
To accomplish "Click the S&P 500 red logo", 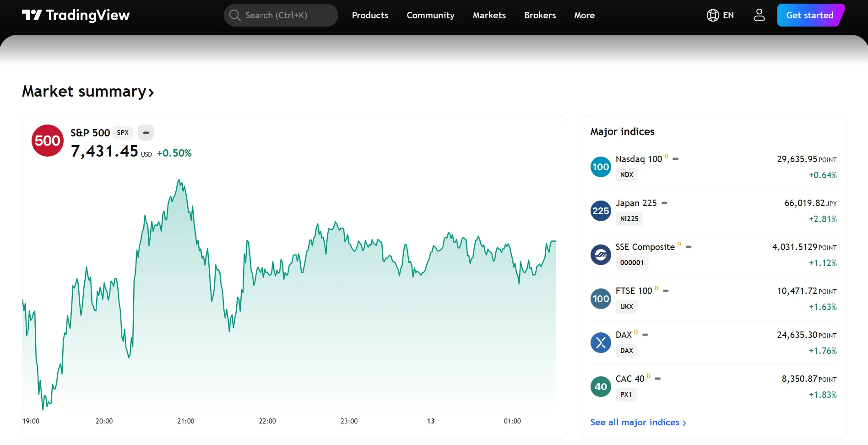I will pyautogui.click(x=48, y=141).
